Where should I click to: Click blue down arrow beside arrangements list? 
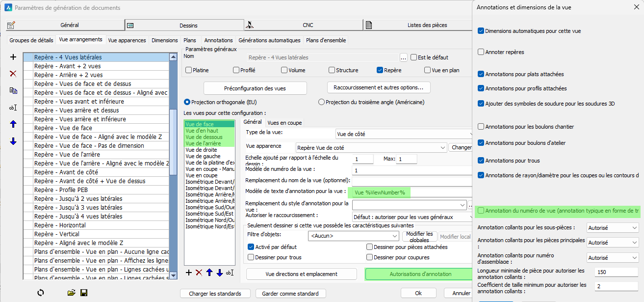coord(13,141)
